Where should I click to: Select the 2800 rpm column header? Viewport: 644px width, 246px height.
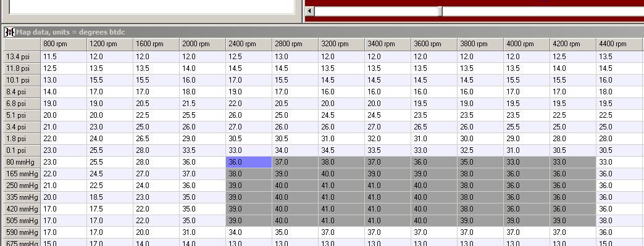295,44
